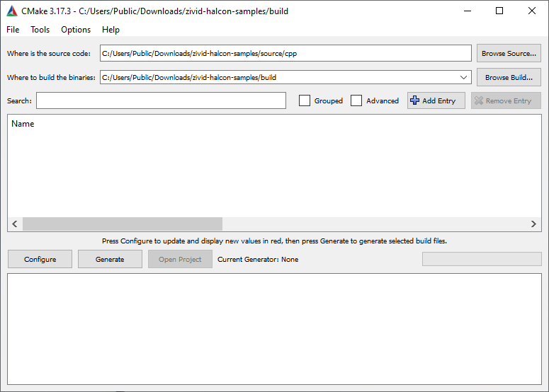Viewport: 549px width, 392px height.
Task: Click the progress bar beside Current Generator
Action: tap(482, 259)
